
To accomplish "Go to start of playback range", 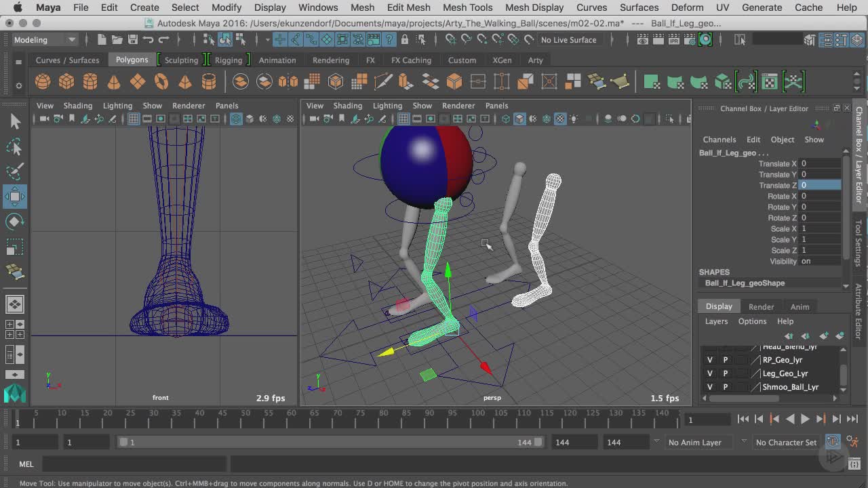I will coord(743,419).
